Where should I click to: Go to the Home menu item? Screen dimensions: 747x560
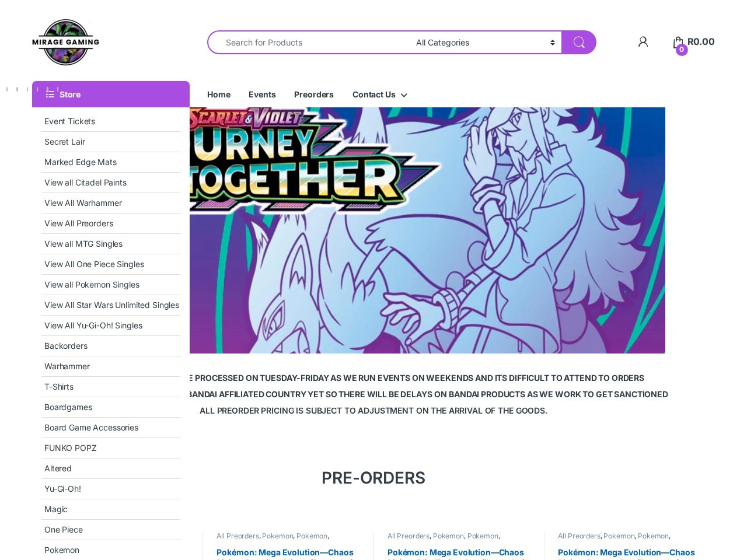[219, 94]
